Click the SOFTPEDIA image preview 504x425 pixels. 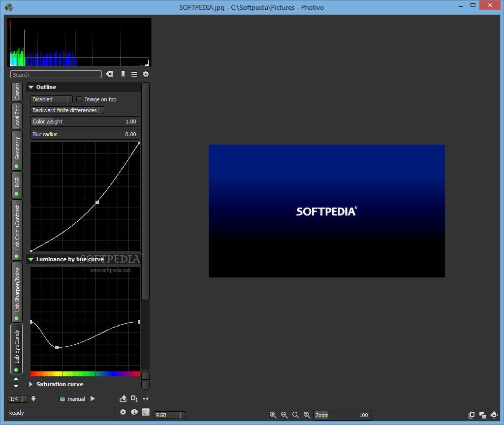tap(327, 211)
